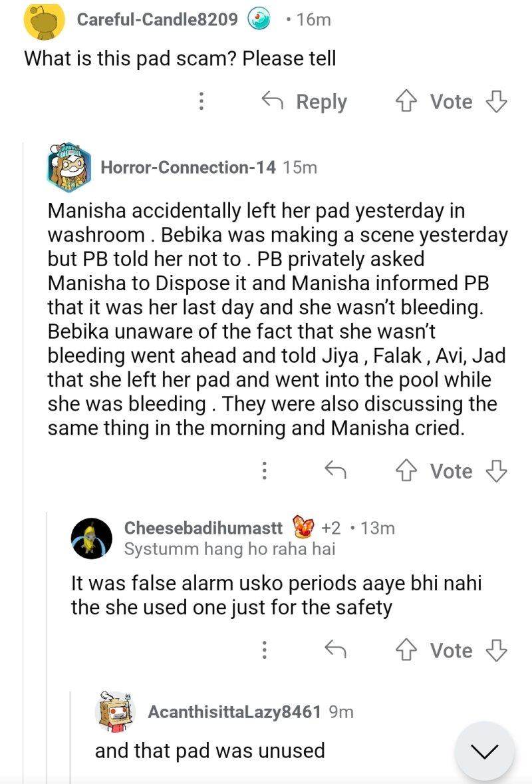
Task: Downvote Careful-Candle8209's comment
Action: click(497, 102)
